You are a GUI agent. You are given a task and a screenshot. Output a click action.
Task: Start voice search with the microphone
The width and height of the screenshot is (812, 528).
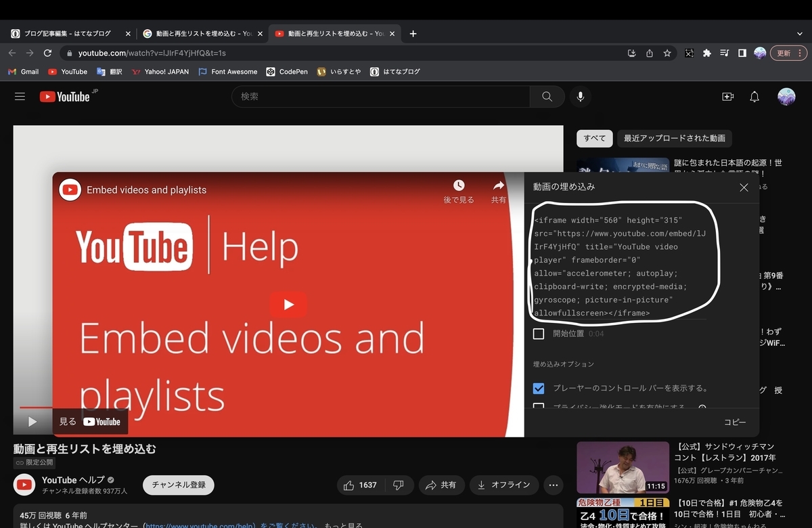tap(580, 97)
